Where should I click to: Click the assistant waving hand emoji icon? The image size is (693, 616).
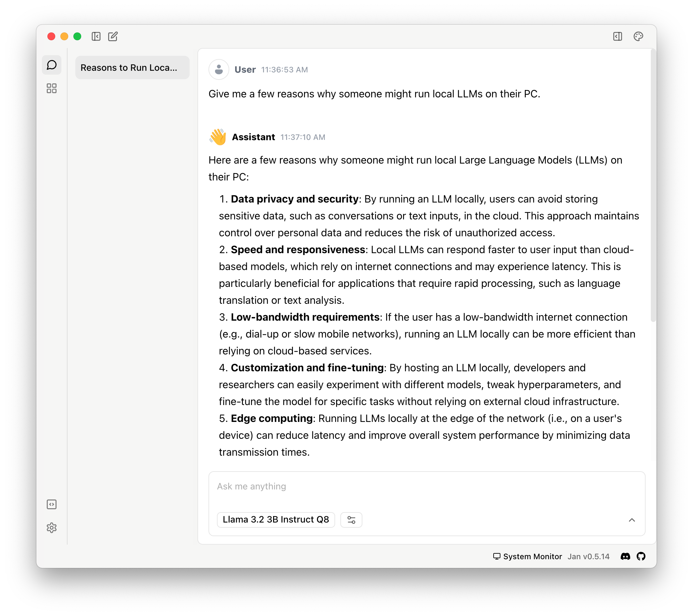(x=218, y=137)
